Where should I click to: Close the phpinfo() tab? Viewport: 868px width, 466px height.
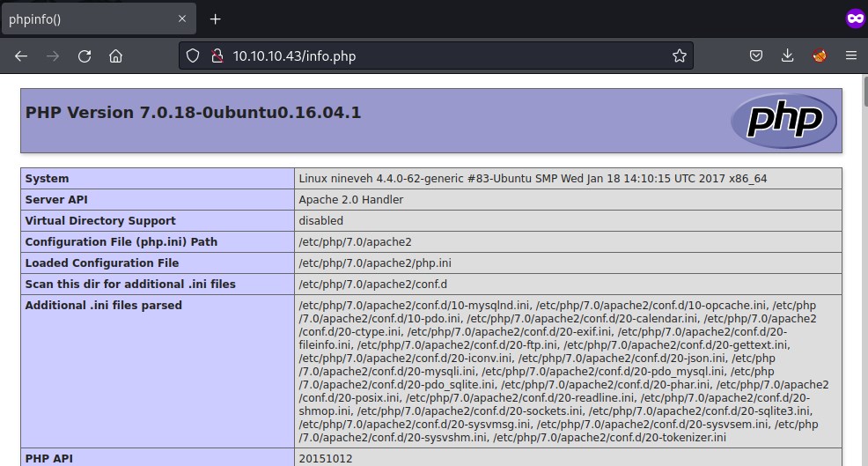coord(182,18)
